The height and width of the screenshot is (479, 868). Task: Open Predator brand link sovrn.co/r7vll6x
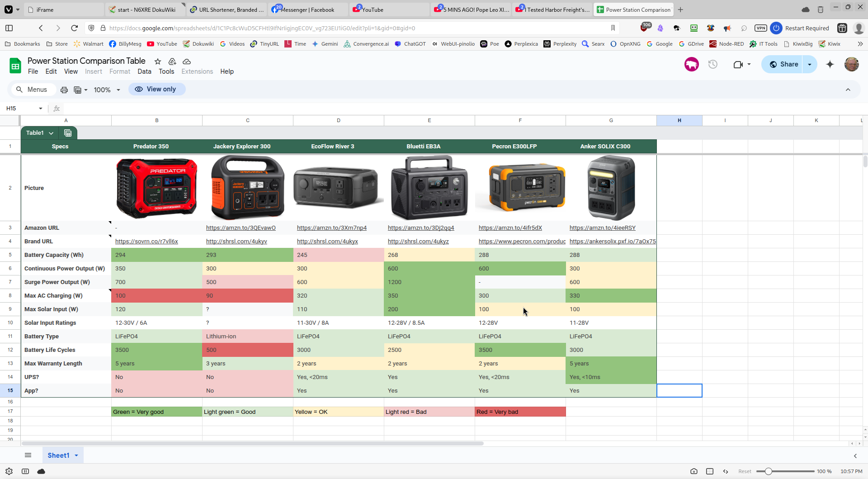click(146, 242)
